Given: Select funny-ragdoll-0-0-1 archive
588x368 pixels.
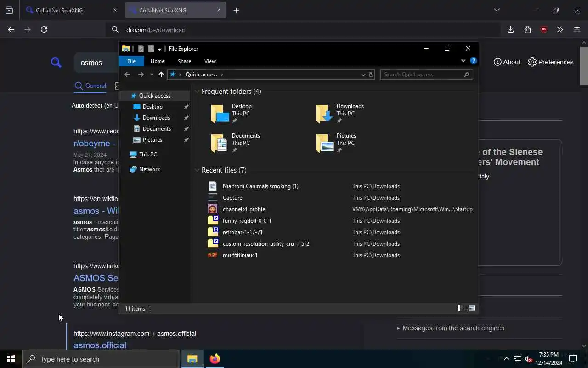Looking at the screenshot, I should [247, 221].
